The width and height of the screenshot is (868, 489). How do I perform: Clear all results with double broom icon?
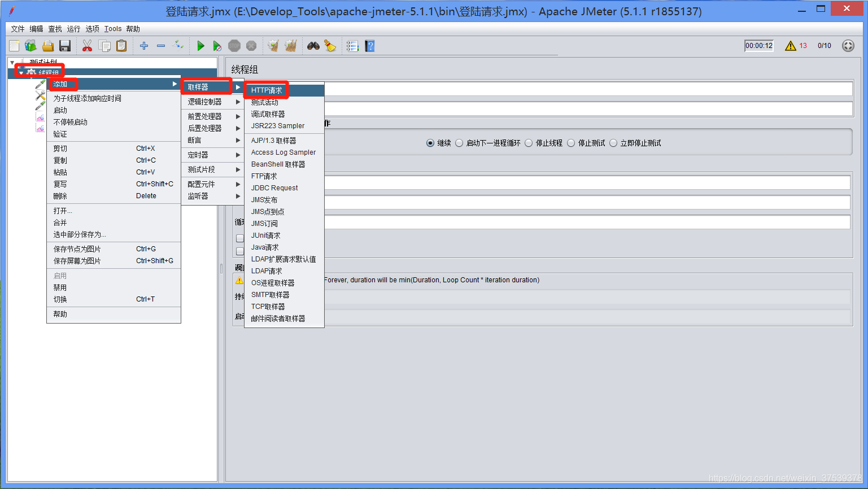pyautogui.click(x=291, y=46)
